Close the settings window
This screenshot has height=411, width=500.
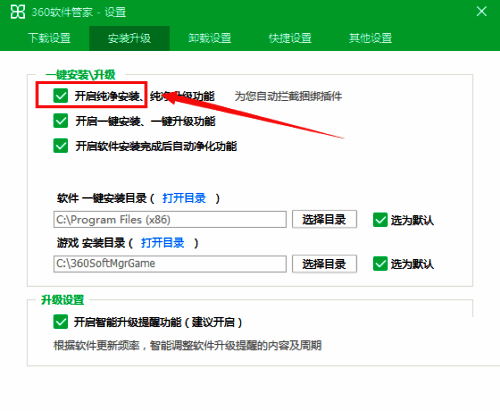click(x=481, y=12)
